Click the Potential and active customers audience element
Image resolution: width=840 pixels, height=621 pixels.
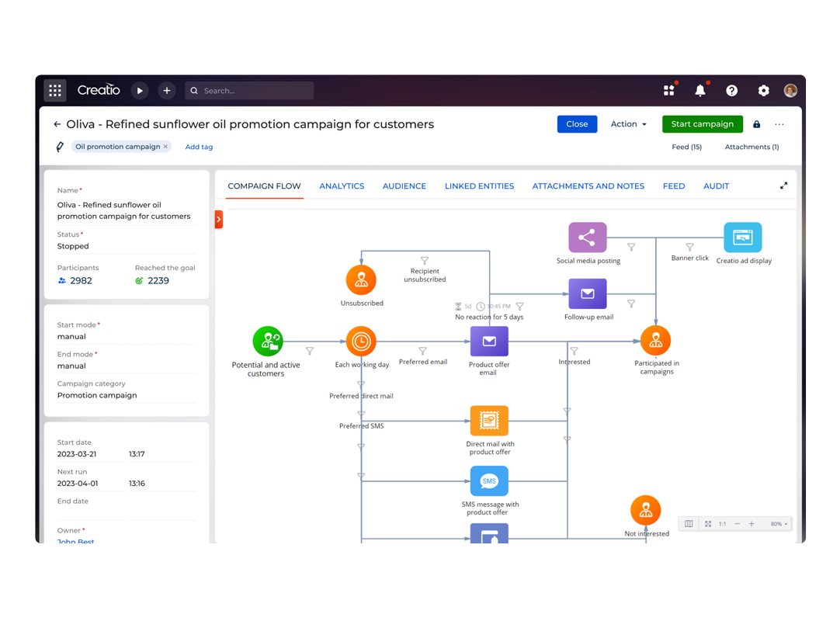point(268,341)
